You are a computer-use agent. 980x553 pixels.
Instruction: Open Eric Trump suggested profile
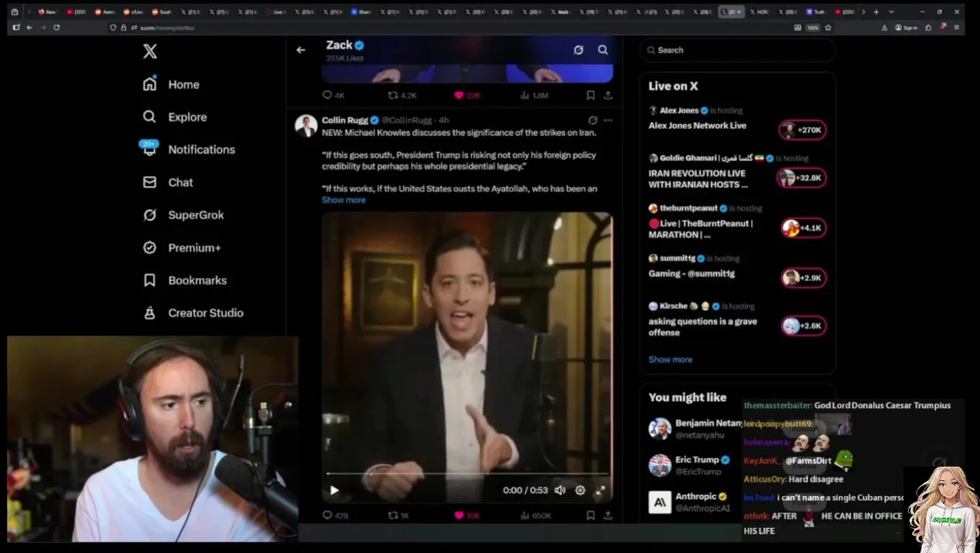[x=689, y=465]
